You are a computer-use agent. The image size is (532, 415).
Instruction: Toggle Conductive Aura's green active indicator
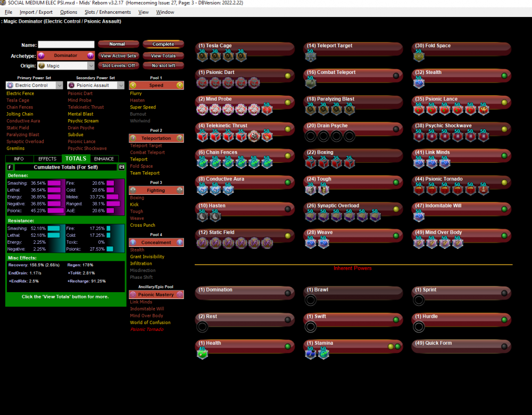(x=288, y=182)
